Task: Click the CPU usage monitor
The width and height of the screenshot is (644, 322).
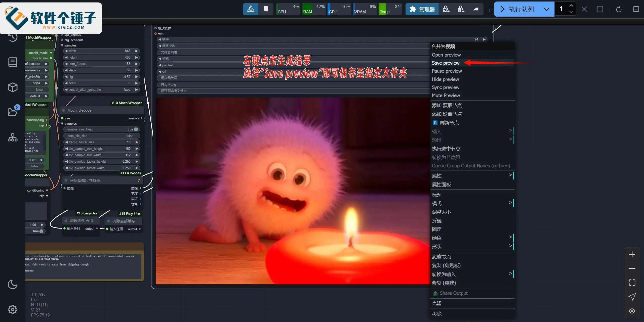Action: [288, 9]
